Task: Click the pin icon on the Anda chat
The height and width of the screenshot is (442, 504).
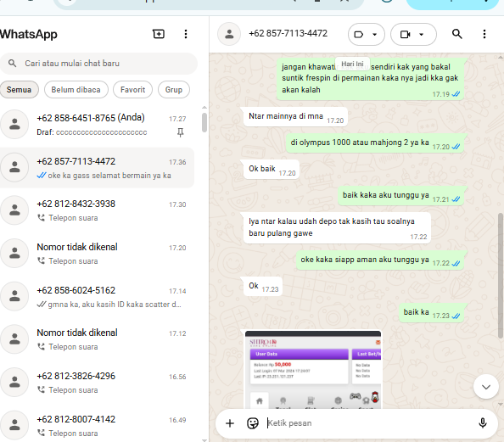Action: pos(181,132)
